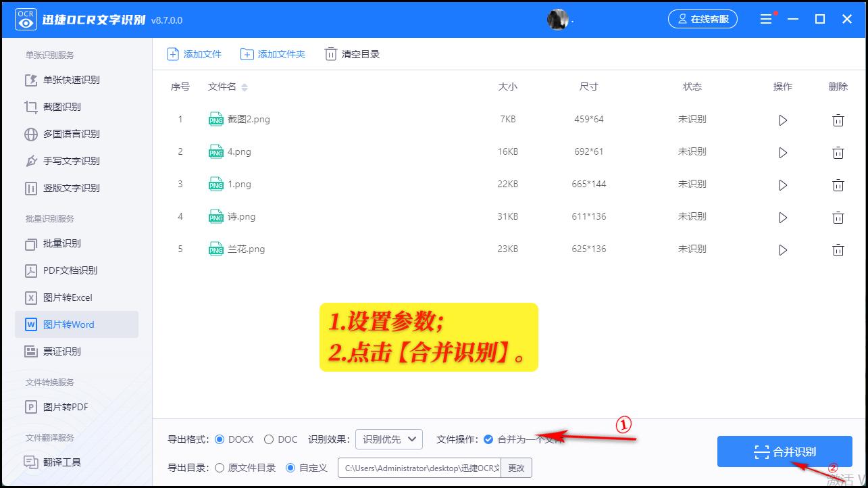The width and height of the screenshot is (868, 488).
Task: Toggle the 合并为一个文件 checkbox
Action: coord(488,439)
